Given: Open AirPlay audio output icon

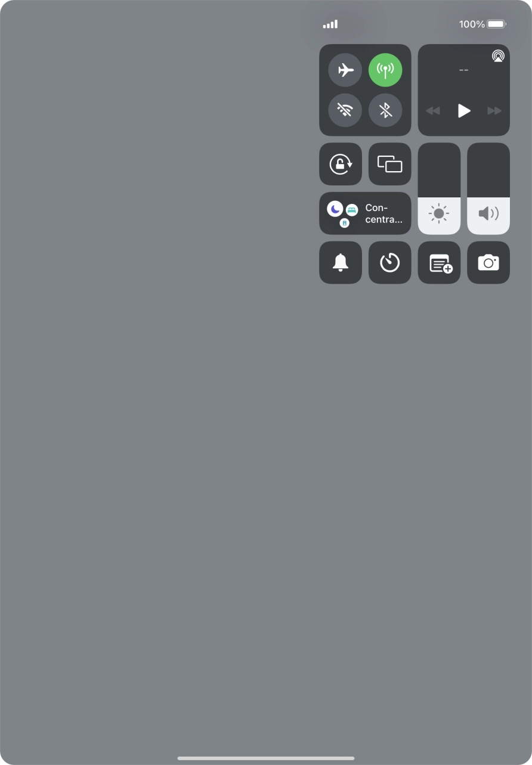Looking at the screenshot, I should point(498,56).
